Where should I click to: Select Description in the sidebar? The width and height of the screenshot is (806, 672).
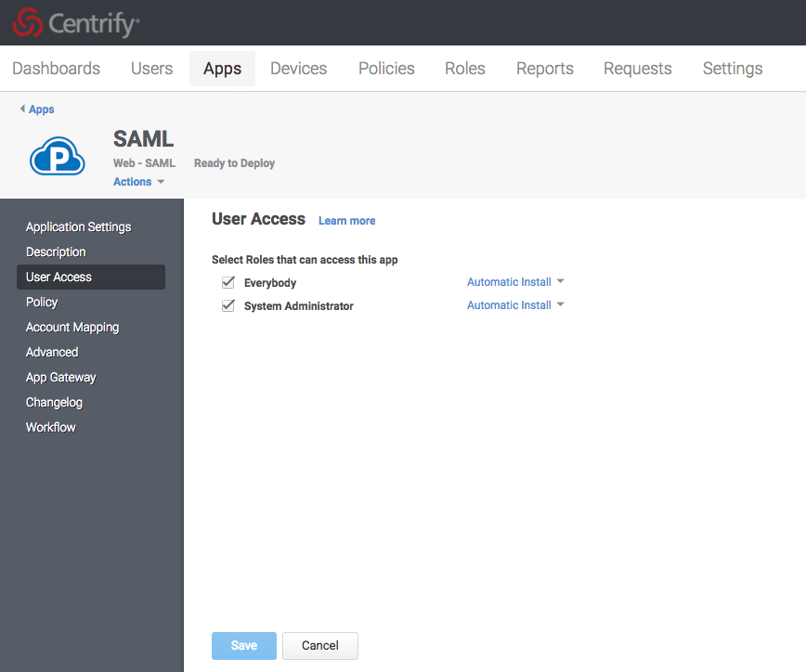coord(56,252)
